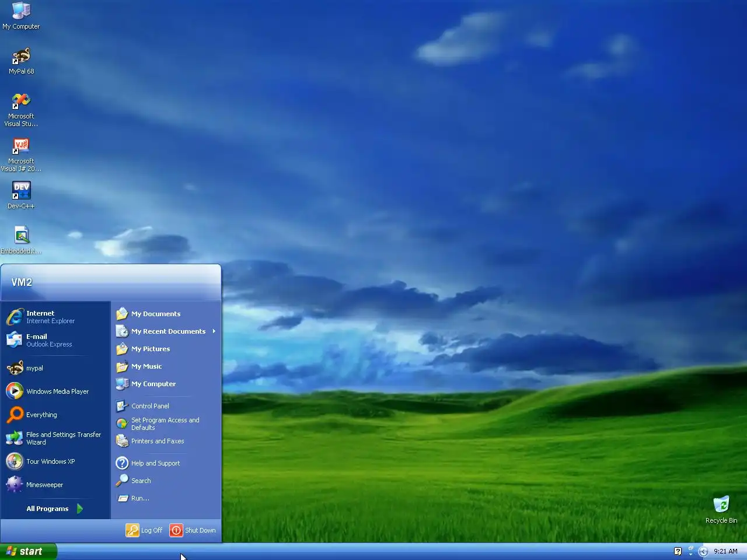Close the menu via start button
This screenshot has height=560, width=747.
(29, 551)
